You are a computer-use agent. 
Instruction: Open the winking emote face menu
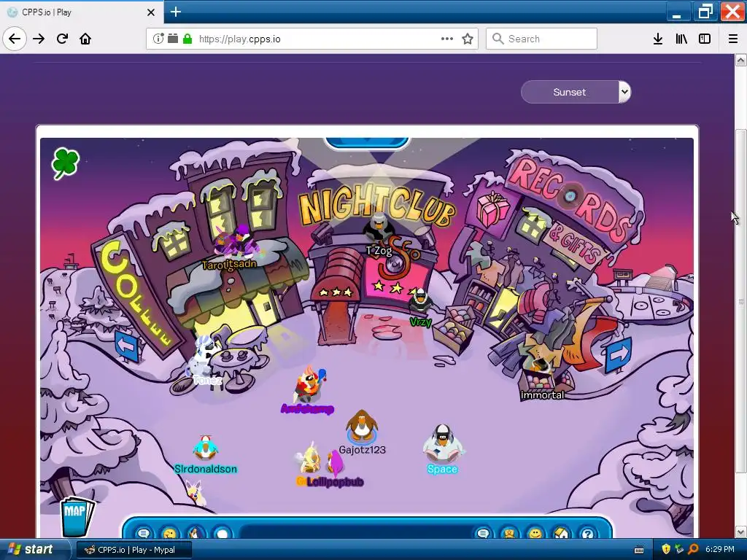(169, 533)
